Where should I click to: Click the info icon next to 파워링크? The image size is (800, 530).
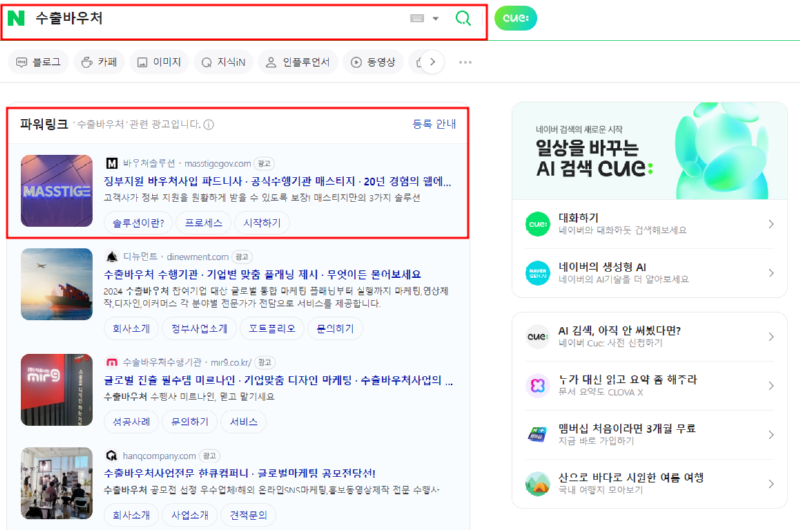point(209,124)
